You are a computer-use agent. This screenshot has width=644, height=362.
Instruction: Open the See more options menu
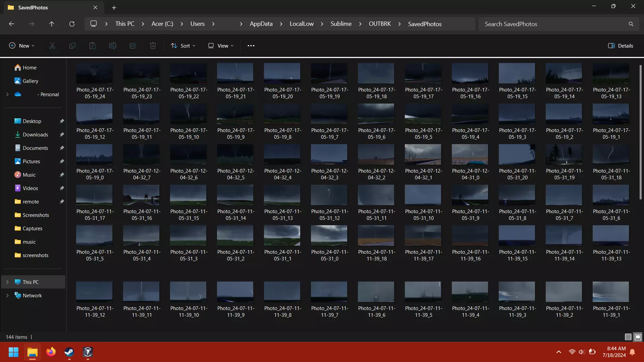tap(251, 46)
